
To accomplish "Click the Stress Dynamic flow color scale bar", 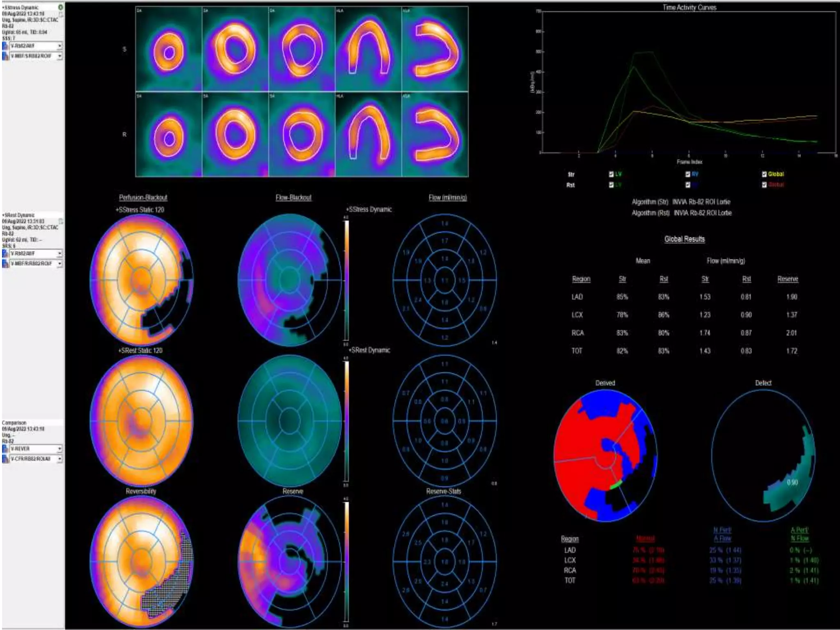I will pos(347,281).
